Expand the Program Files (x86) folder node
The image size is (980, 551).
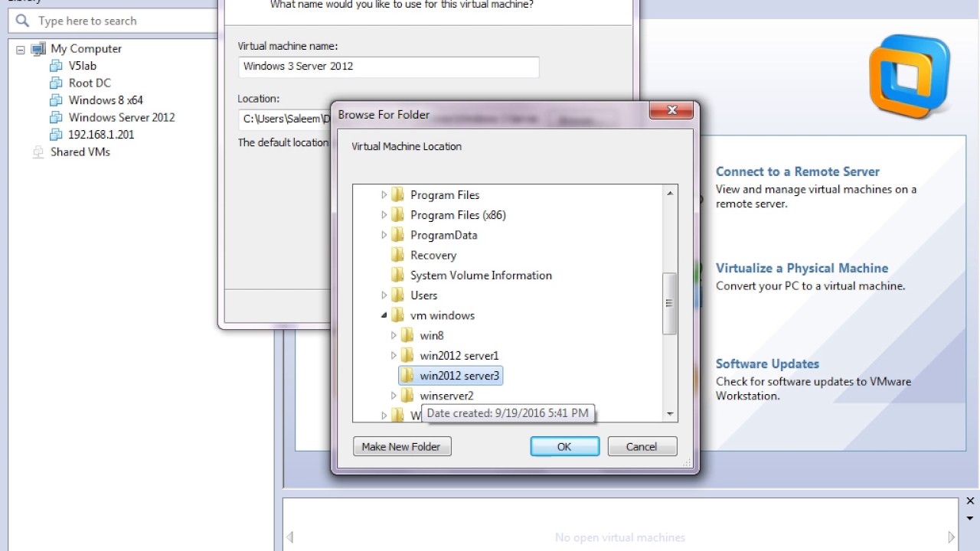click(x=384, y=215)
